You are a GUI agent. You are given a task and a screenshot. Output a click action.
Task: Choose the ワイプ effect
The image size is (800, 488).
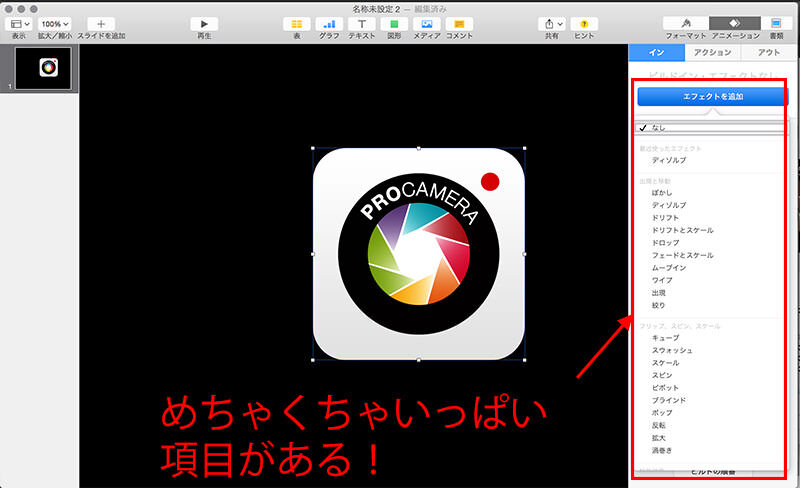click(662, 280)
